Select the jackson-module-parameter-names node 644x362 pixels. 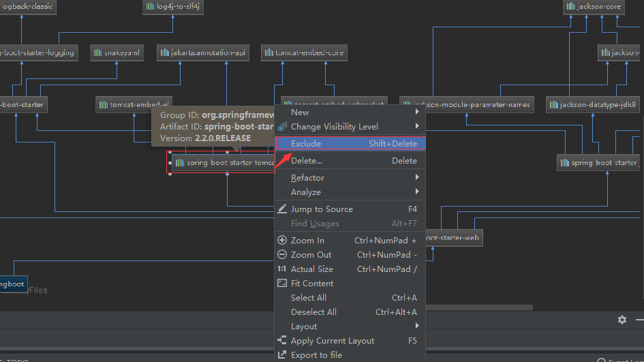coord(467,105)
